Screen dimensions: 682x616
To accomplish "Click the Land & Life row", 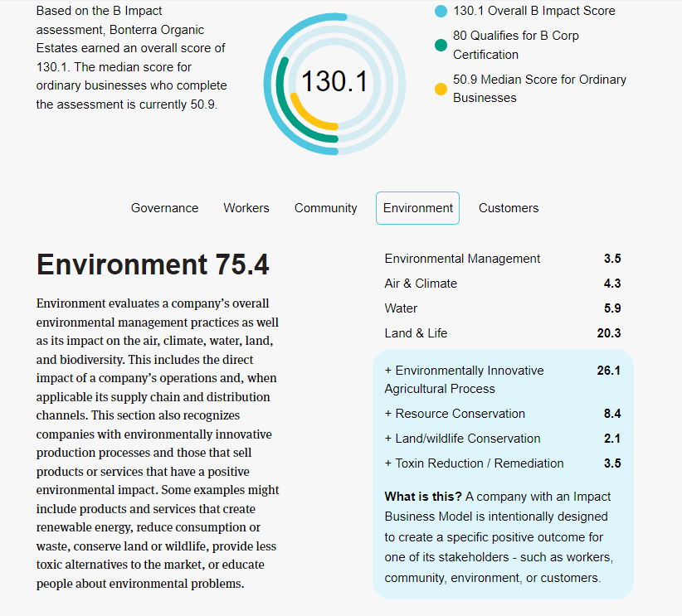I will (502, 333).
